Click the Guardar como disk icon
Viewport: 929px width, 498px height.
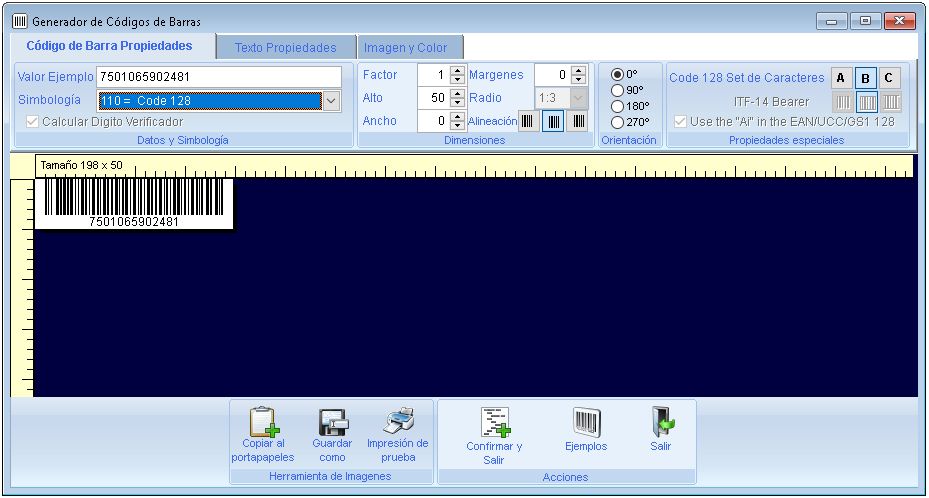tap(332, 422)
